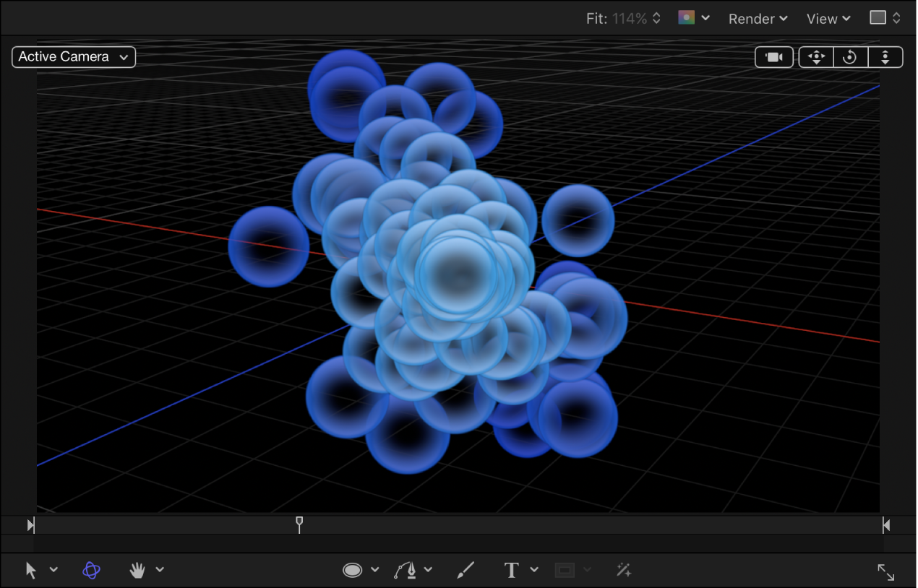Select the 3D Transform tool

(x=90, y=570)
